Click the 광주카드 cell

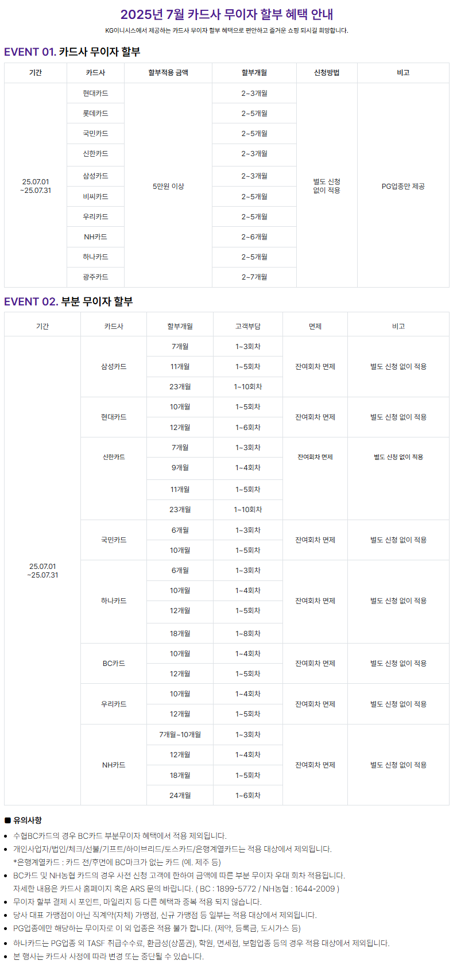[x=95, y=277]
